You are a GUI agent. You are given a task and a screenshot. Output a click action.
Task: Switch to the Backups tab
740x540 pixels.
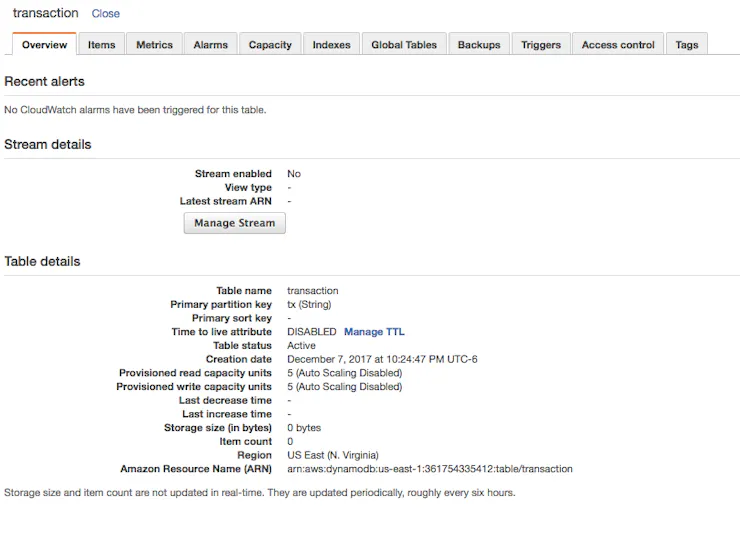[479, 44]
